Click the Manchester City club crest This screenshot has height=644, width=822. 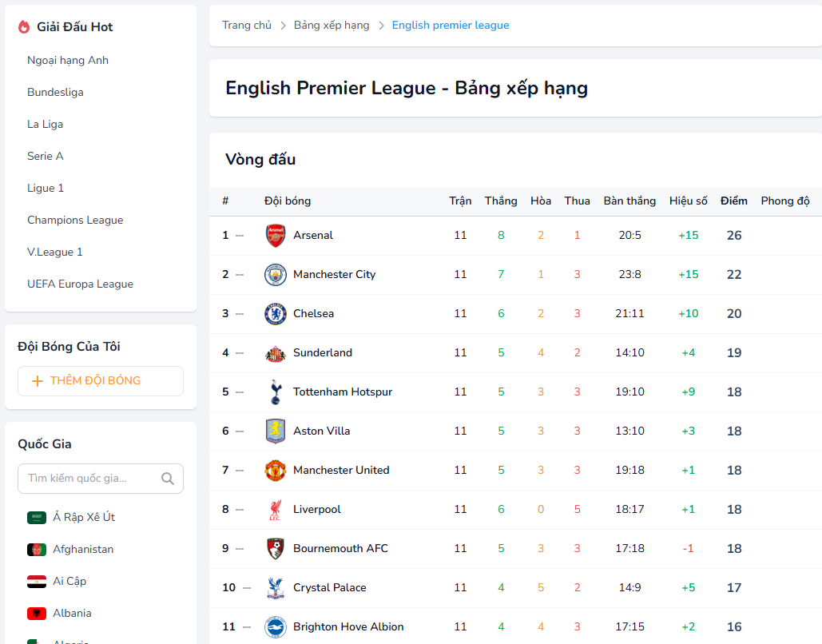275,275
